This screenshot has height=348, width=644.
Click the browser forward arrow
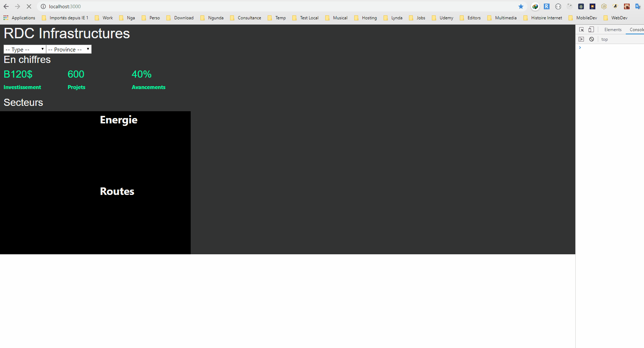tap(18, 6)
